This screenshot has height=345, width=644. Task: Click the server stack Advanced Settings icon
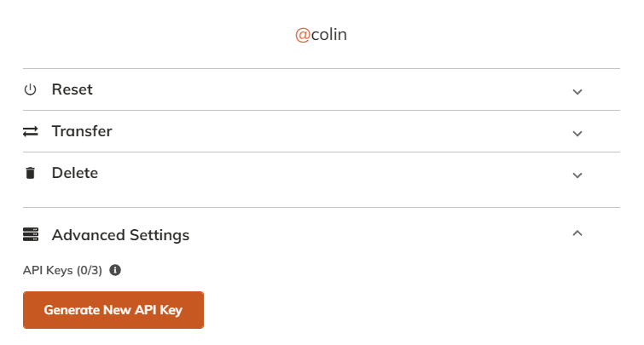[x=31, y=234]
